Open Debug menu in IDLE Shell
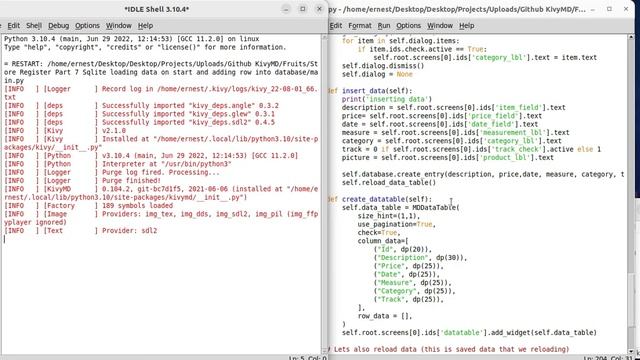 pyautogui.click(x=58, y=25)
